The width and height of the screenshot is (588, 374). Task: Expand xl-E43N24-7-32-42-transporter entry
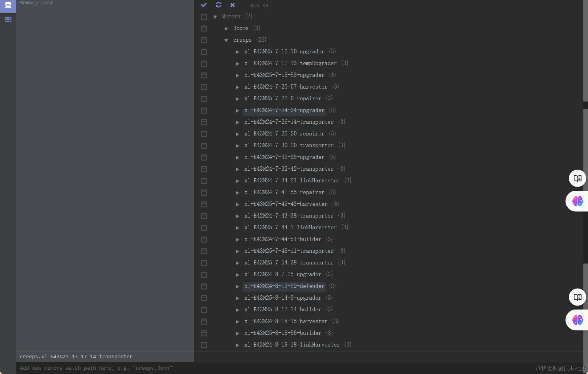point(237,169)
